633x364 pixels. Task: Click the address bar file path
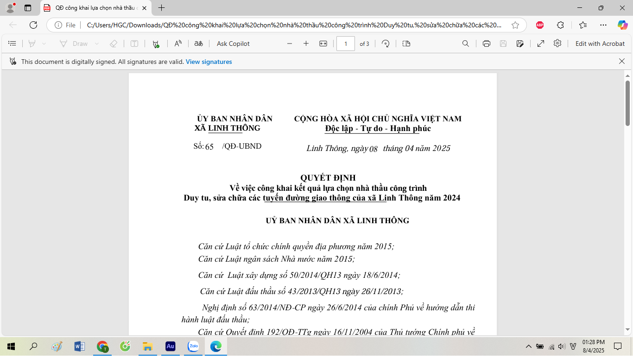coord(294,25)
